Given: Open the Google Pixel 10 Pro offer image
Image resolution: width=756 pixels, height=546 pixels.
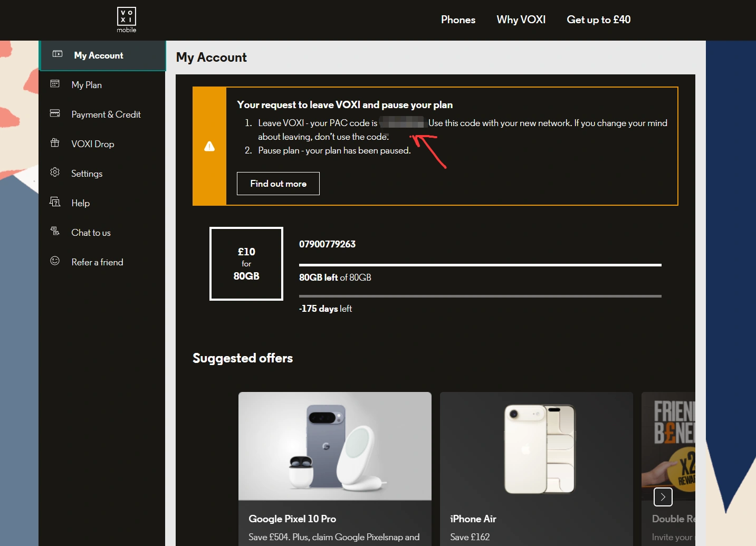Looking at the screenshot, I should 334,446.
